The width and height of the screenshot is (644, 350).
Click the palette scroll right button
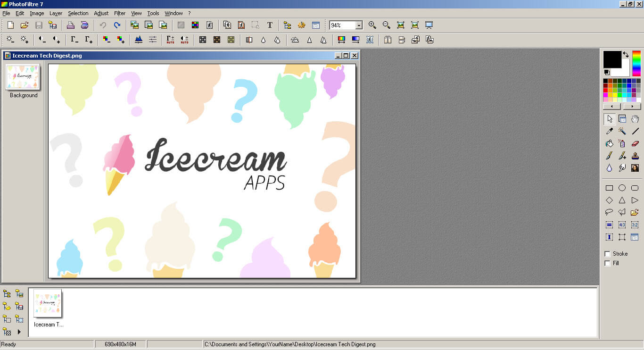632,107
